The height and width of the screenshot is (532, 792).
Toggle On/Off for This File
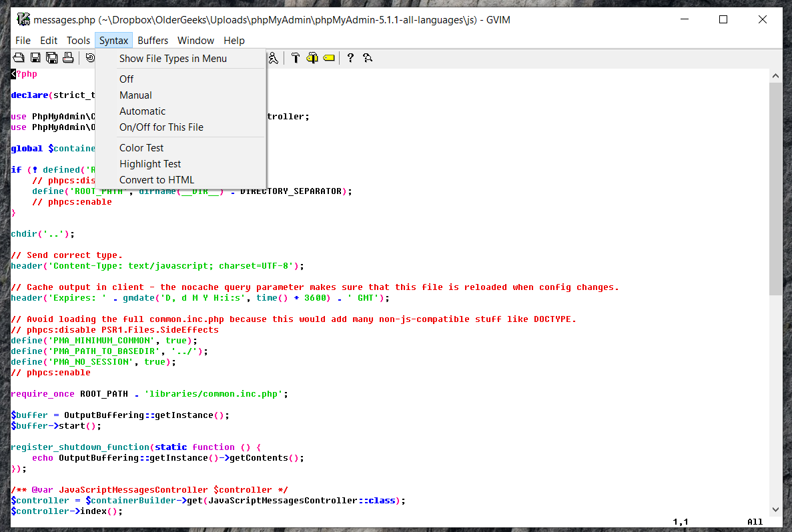[180, 128]
